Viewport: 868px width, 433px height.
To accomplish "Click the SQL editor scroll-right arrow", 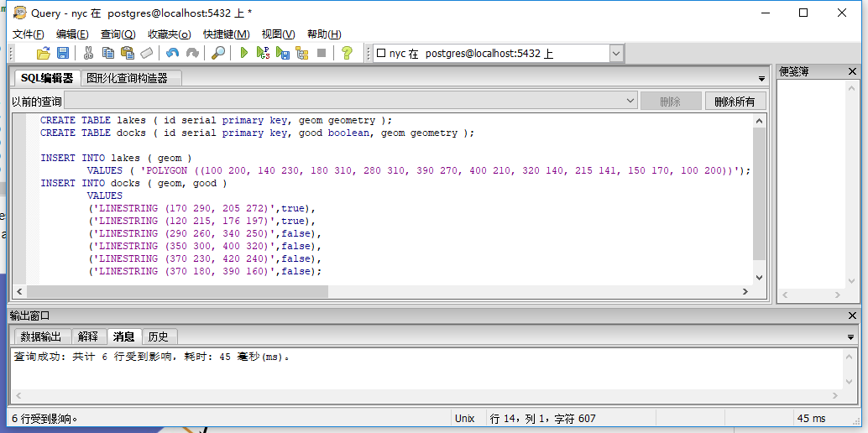I will point(745,291).
